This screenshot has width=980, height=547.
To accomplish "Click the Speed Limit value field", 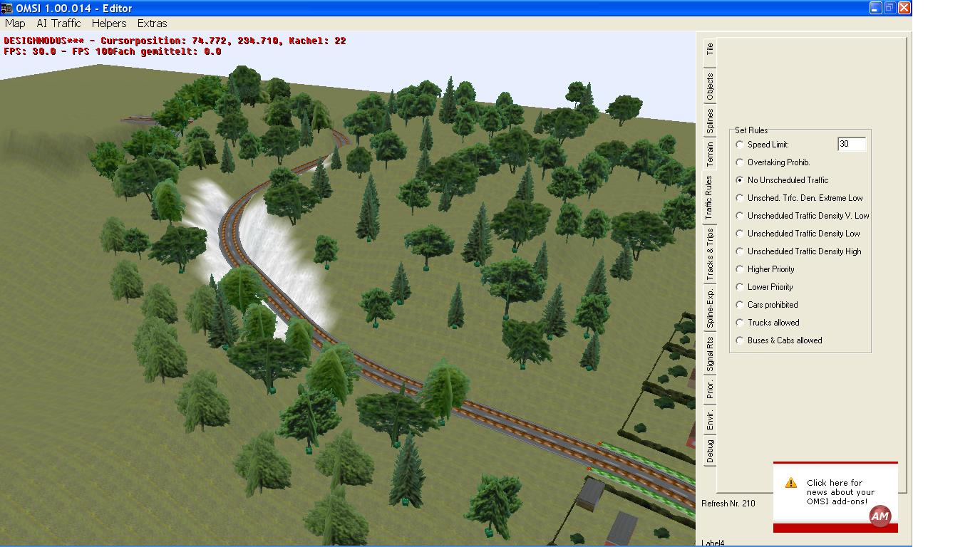I will tap(851, 145).
